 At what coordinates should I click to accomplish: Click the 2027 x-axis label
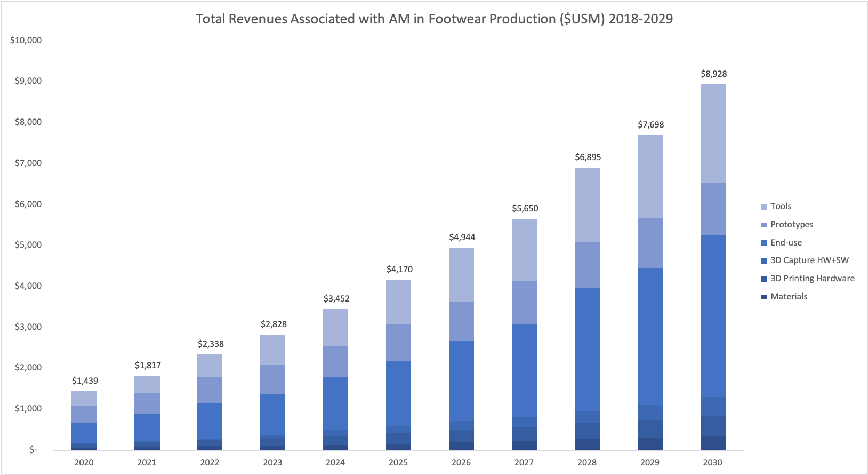click(524, 462)
